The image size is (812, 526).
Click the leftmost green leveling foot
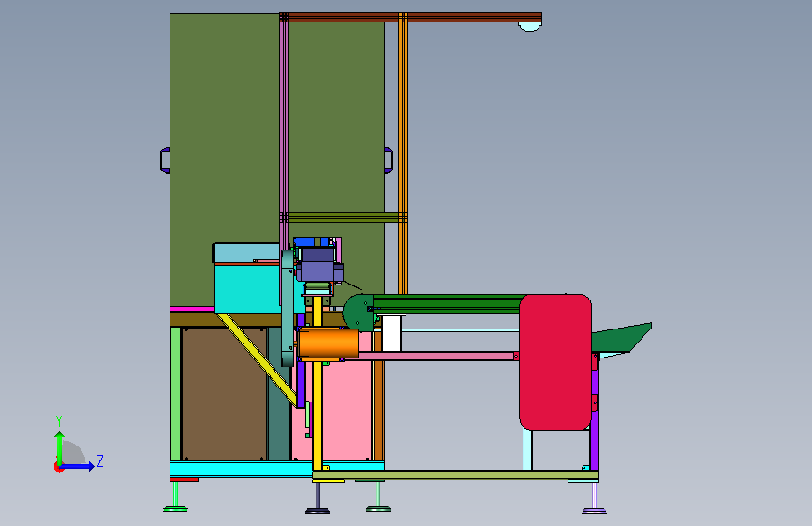tap(175, 509)
